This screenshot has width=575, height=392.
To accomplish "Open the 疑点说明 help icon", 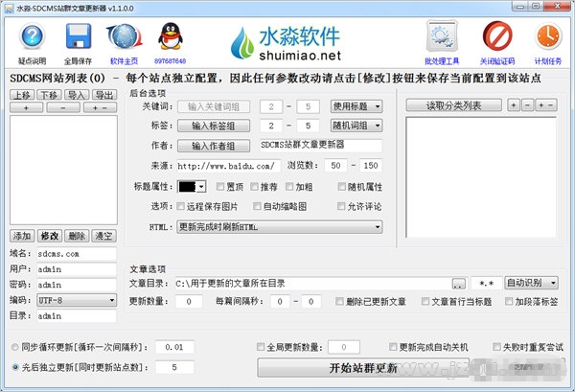I will 33,35.
